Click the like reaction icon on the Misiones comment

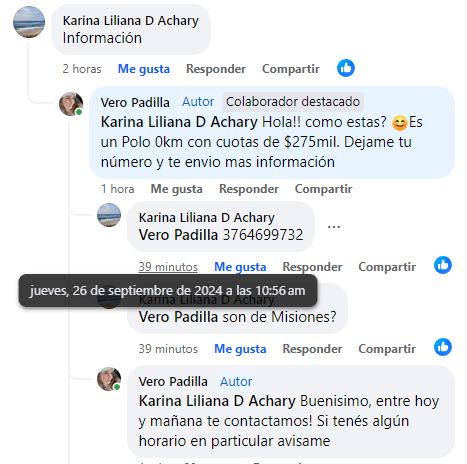[443, 347]
